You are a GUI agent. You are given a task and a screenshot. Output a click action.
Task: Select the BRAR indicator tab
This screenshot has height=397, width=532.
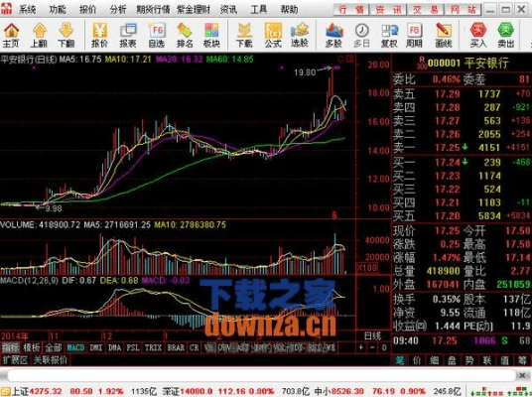coord(176,347)
